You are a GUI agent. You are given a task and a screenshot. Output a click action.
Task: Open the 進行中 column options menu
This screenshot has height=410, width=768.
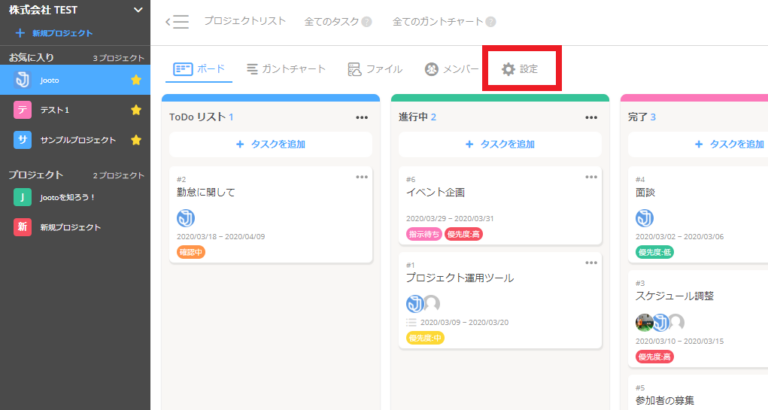[x=592, y=117]
